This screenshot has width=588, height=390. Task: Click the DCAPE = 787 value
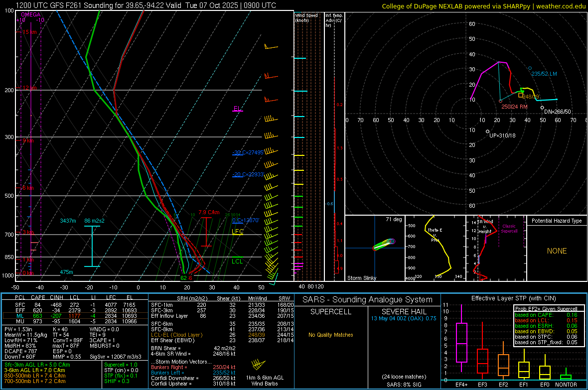[x=20, y=351]
